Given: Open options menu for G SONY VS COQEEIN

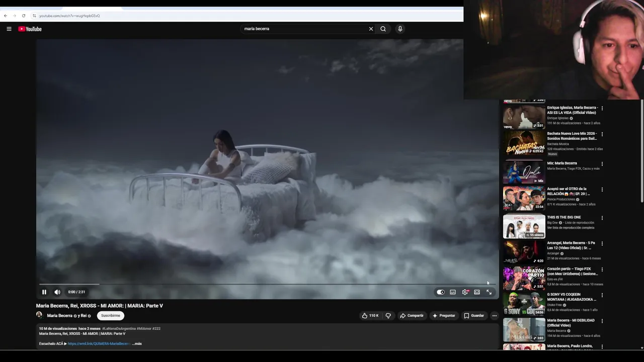Looking at the screenshot, I should [602, 295].
